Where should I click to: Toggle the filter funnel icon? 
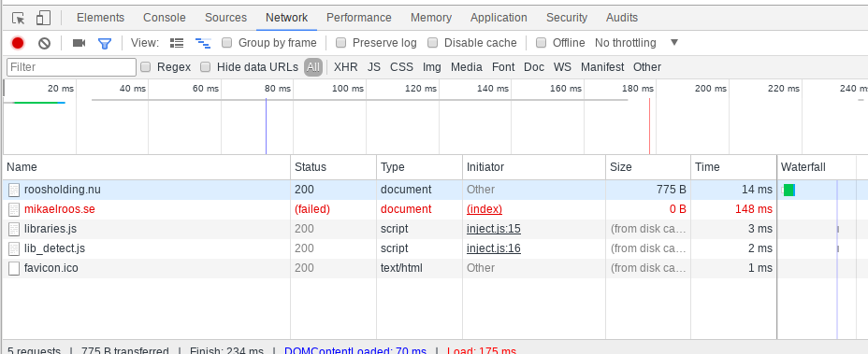(x=105, y=43)
